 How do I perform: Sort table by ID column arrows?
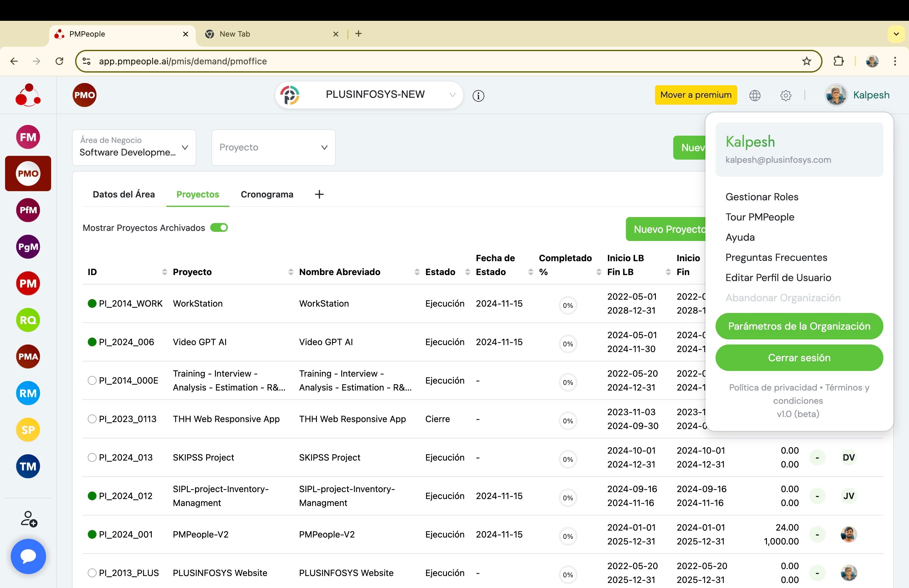(x=165, y=272)
